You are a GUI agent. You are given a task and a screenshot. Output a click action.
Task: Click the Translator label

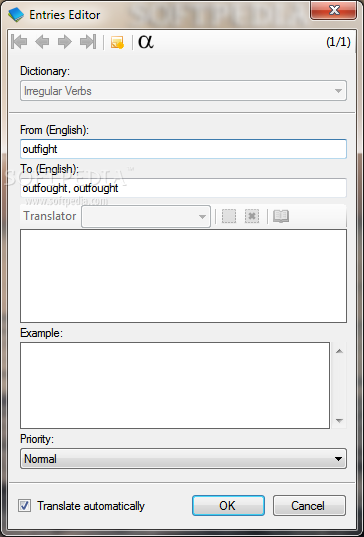(x=50, y=216)
